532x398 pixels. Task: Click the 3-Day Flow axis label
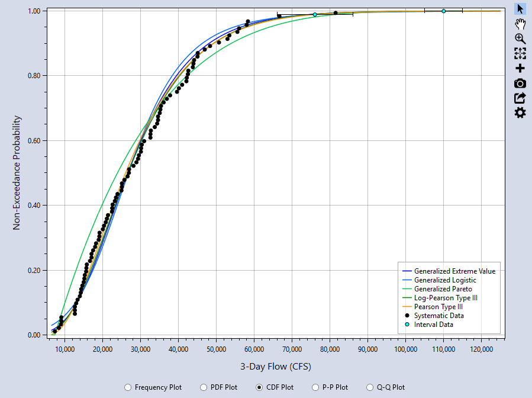[275, 366]
